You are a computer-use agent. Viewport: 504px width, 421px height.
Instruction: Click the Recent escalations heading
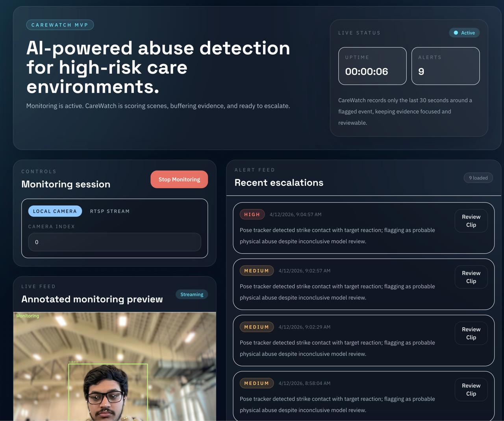click(x=279, y=183)
